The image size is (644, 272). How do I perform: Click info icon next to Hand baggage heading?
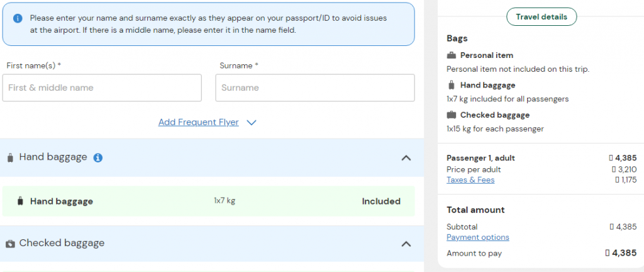(x=98, y=157)
